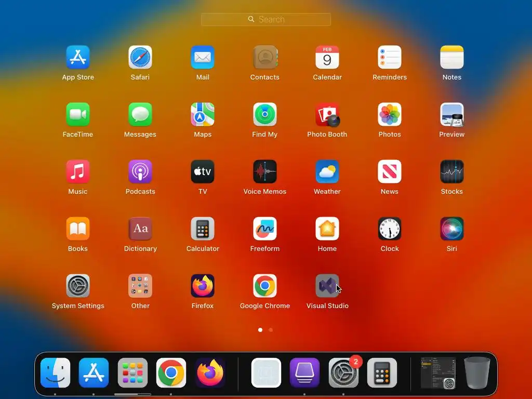This screenshot has height=399, width=532.
Task: Open the Messages app
Action: point(140,115)
